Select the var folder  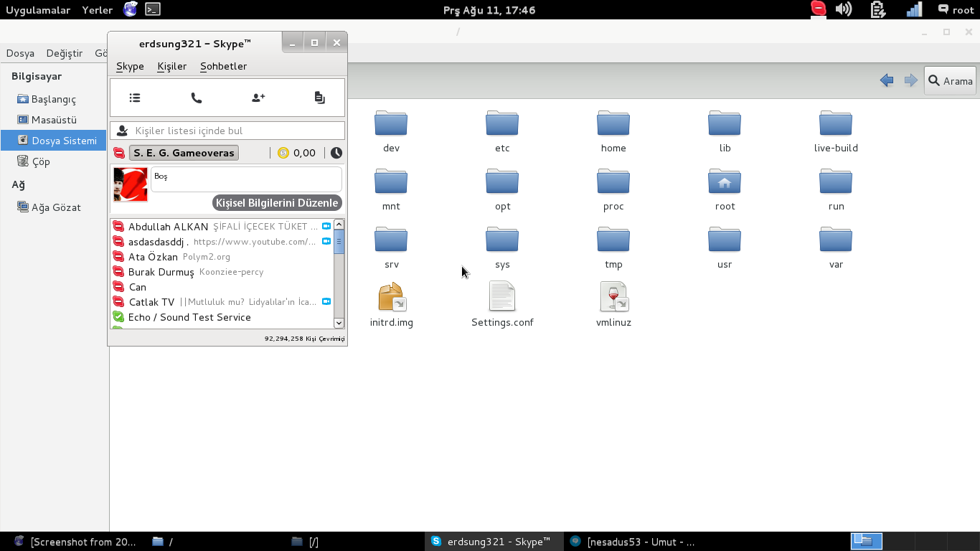click(836, 248)
